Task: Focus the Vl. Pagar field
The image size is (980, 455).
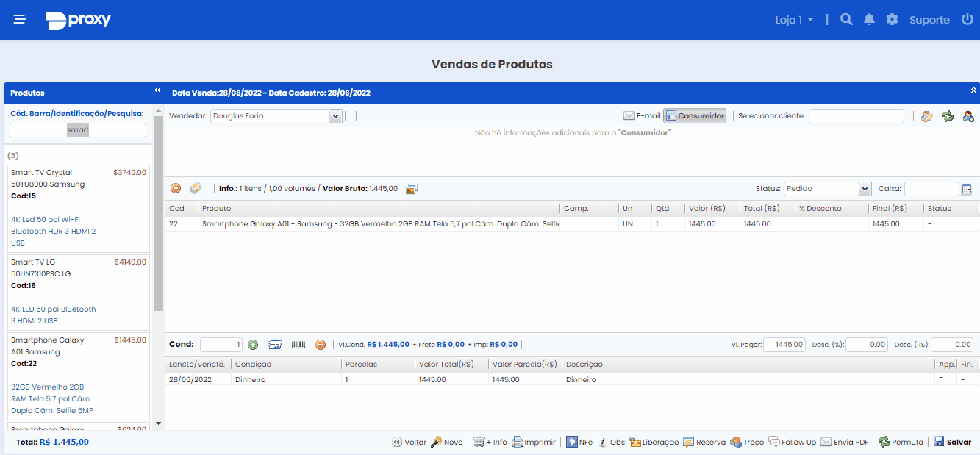Action: pyautogui.click(x=784, y=344)
